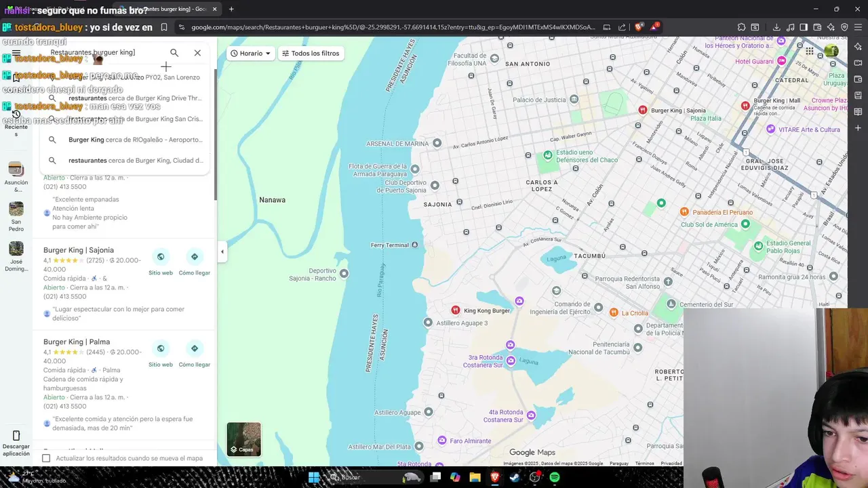Select suggestion restaurantes cerca de Burger King, Ciudad
The height and width of the screenshot is (488, 868).
click(125, 161)
